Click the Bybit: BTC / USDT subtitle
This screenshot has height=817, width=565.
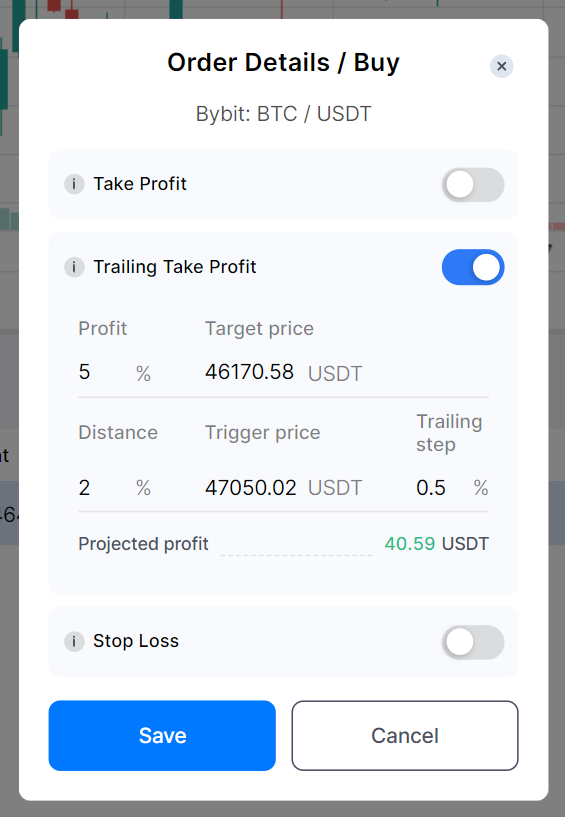click(283, 114)
